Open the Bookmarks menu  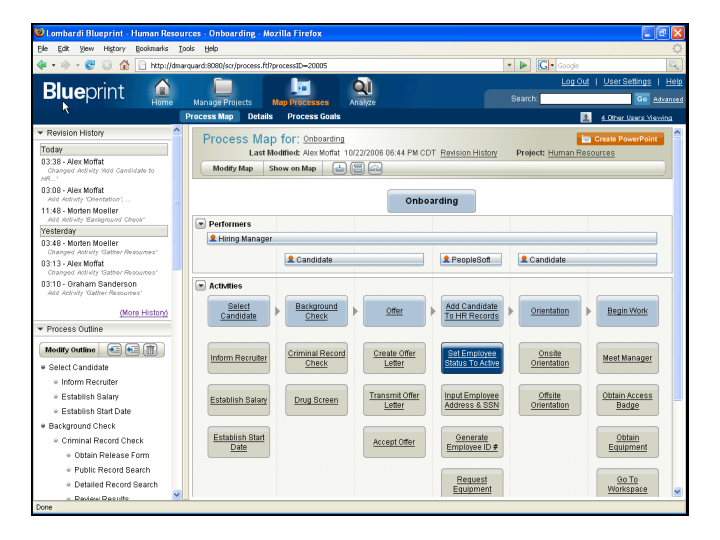[152, 48]
